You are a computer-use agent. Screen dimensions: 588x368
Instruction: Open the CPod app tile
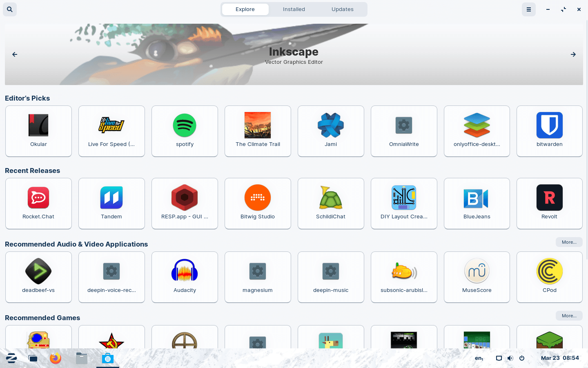coord(550,277)
